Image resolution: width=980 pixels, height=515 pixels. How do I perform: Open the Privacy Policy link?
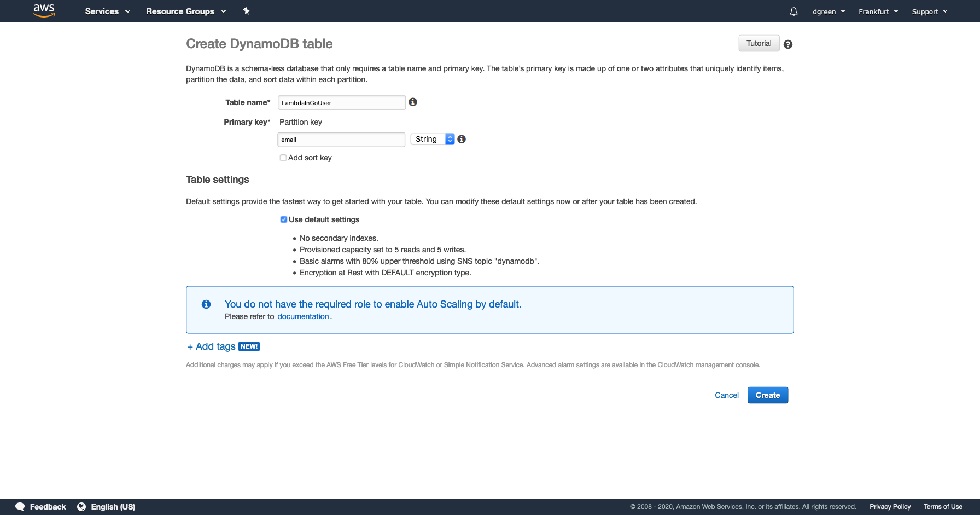[x=890, y=507]
